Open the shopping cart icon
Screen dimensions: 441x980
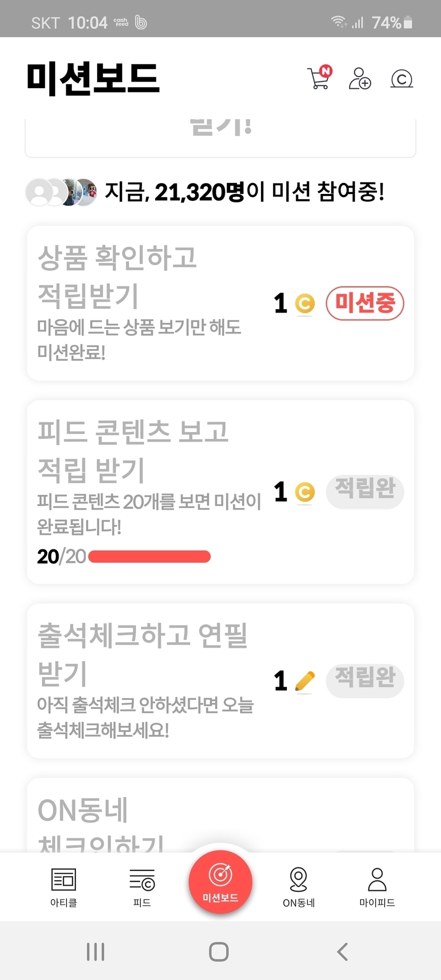click(319, 78)
